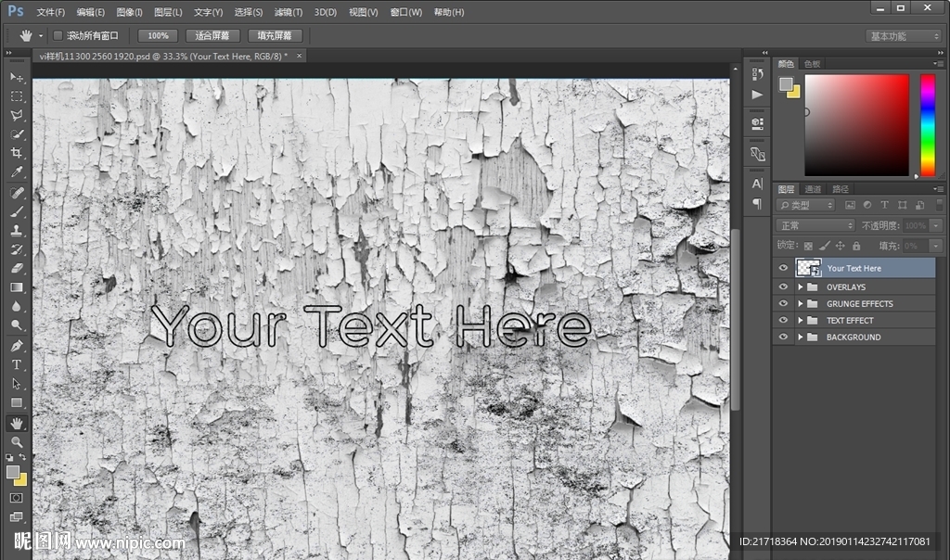950x560 pixels.
Task: Toggle lock transparent pixels
Action: pyautogui.click(x=808, y=246)
